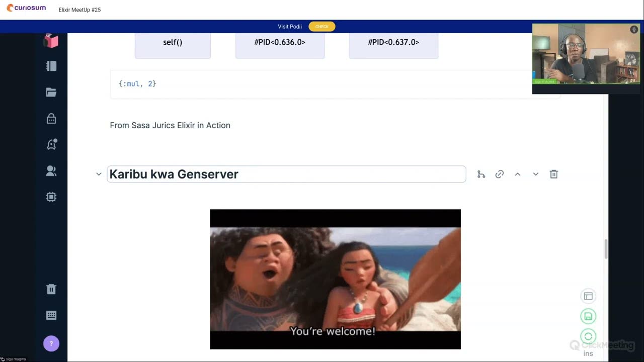Viewport: 644px width, 362px height.
Task: Delete the Karibu kwa Genserver section
Action: (x=554, y=174)
